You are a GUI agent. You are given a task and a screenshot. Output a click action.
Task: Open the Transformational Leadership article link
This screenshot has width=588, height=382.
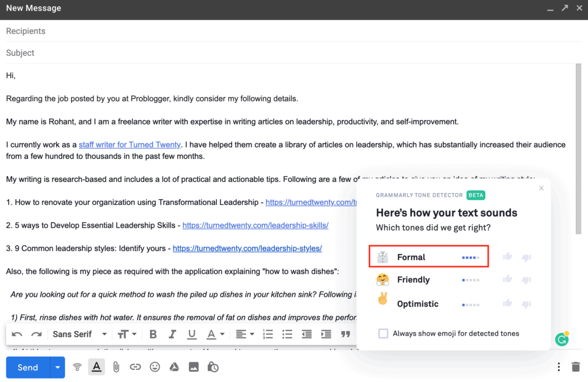coord(311,202)
